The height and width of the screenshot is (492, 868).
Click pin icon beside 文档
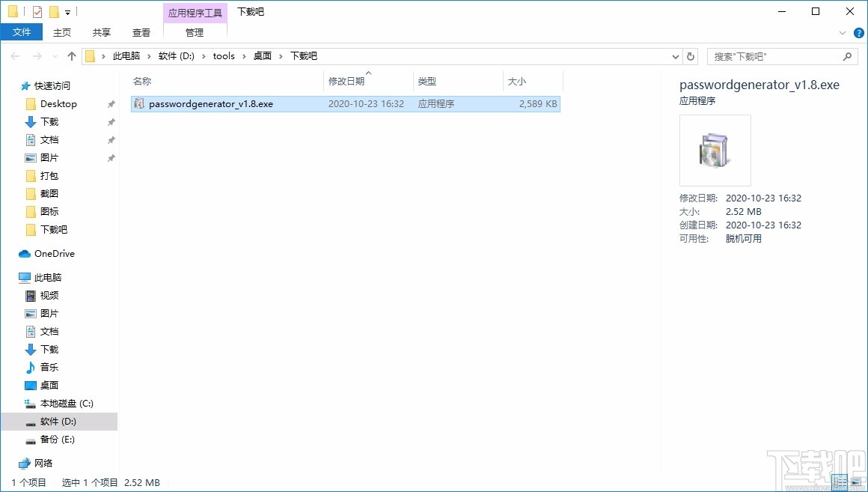coord(111,140)
